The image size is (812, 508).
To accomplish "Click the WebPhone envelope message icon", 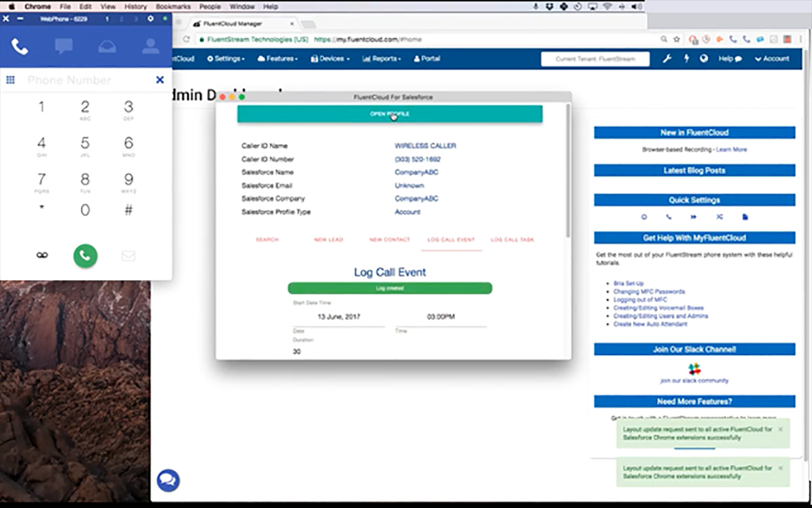I will click(128, 255).
